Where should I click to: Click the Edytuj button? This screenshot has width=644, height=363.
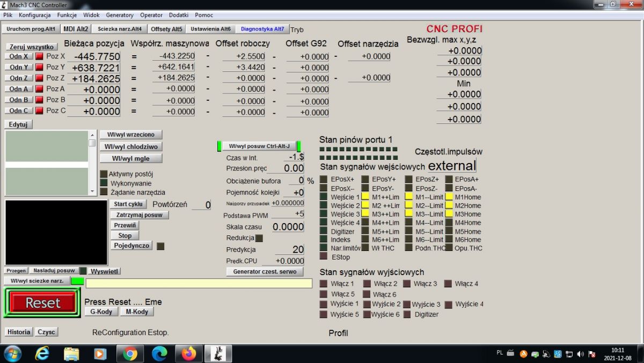[19, 124]
